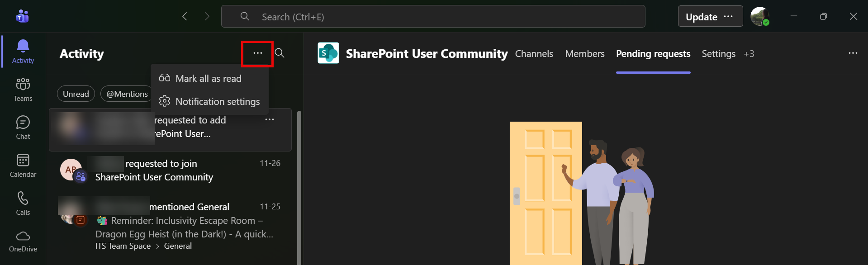This screenshot has height=265, width=868.
Task: Click the Update button
Action: [x=710, y=16]
